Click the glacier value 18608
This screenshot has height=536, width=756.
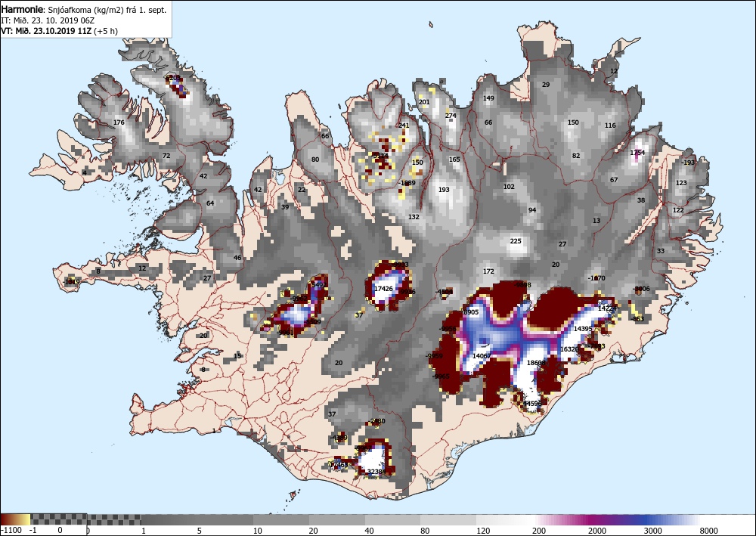(536, 363)
